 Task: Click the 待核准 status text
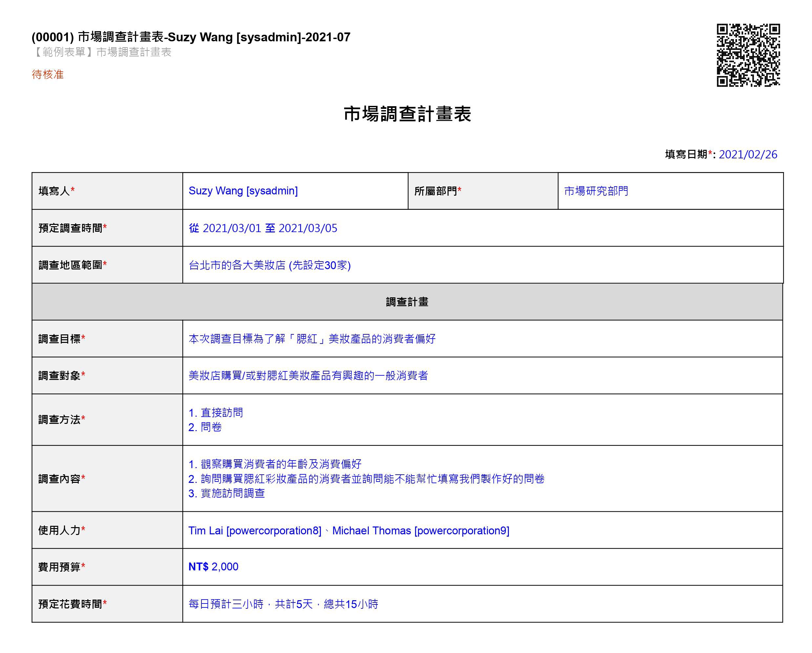(x=48, y=74)
